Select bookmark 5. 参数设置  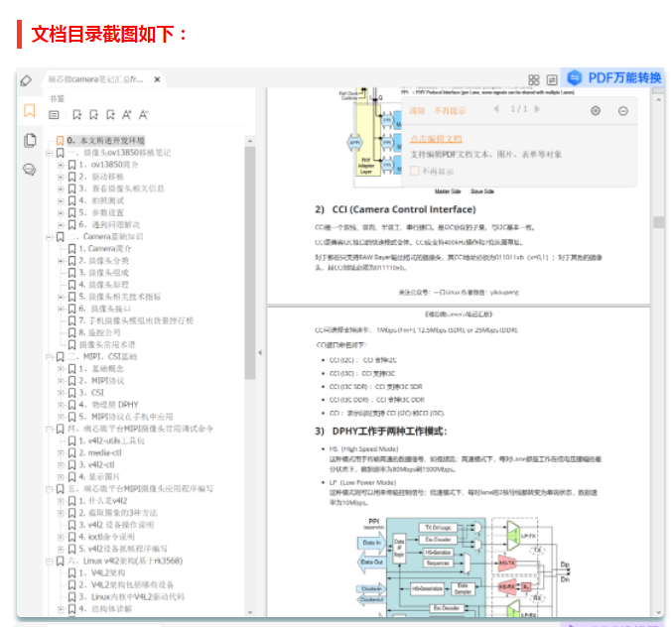pos(101,213)
